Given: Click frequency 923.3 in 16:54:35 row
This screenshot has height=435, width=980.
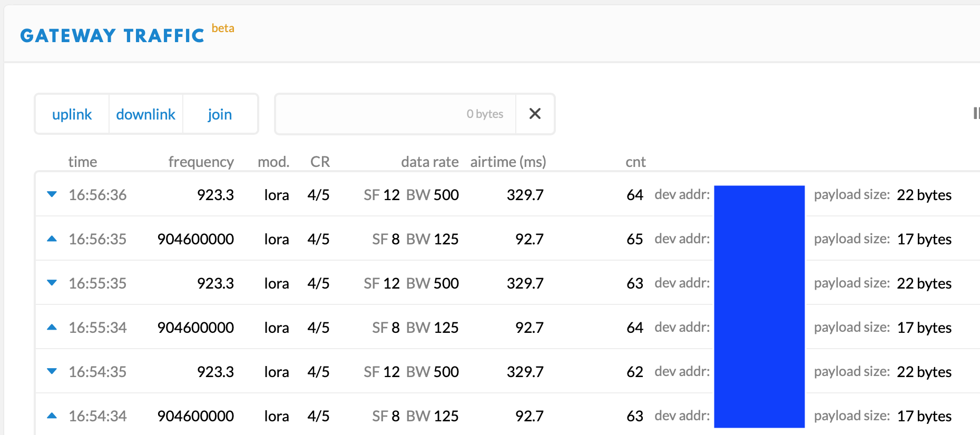Looking at the screenshot, I should coord(215,372).
